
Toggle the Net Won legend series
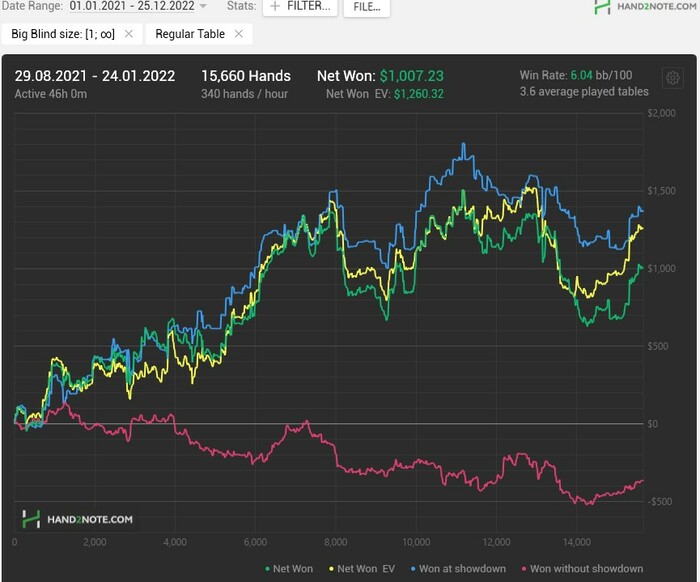pyautogui.click(x=289, y=569)
